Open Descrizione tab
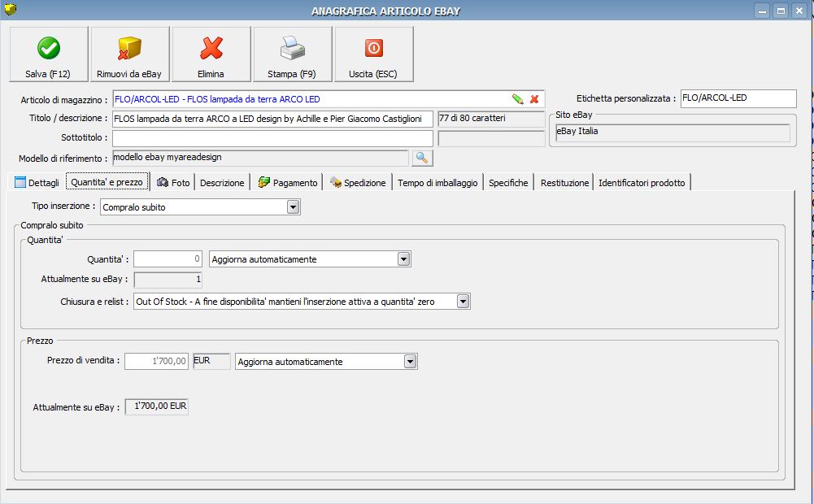Viewport: 814px width, 504px height. 222,183
